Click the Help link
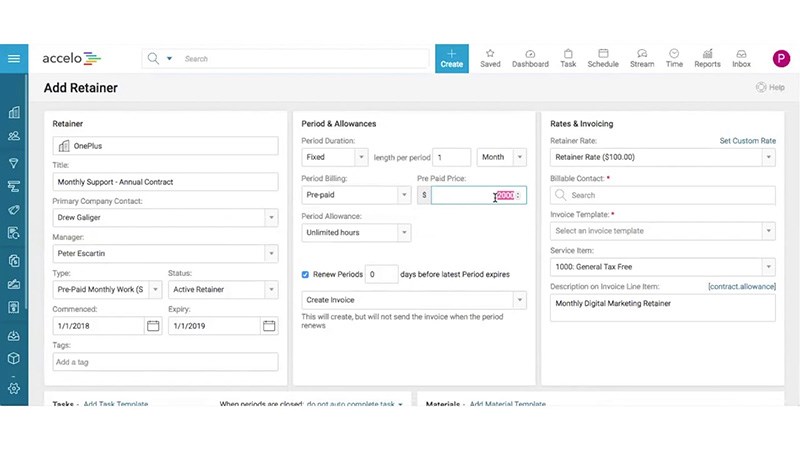The image size is (800, 450). 770,87
